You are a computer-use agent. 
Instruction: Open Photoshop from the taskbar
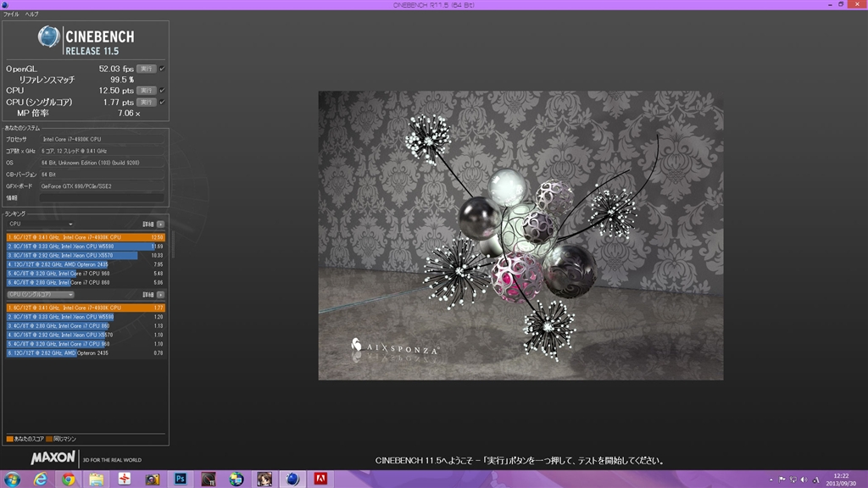click(x=181, y=479)
